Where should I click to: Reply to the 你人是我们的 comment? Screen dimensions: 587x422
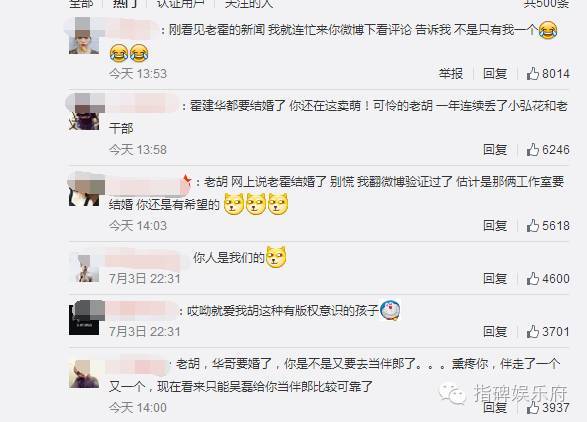[495, 279]
